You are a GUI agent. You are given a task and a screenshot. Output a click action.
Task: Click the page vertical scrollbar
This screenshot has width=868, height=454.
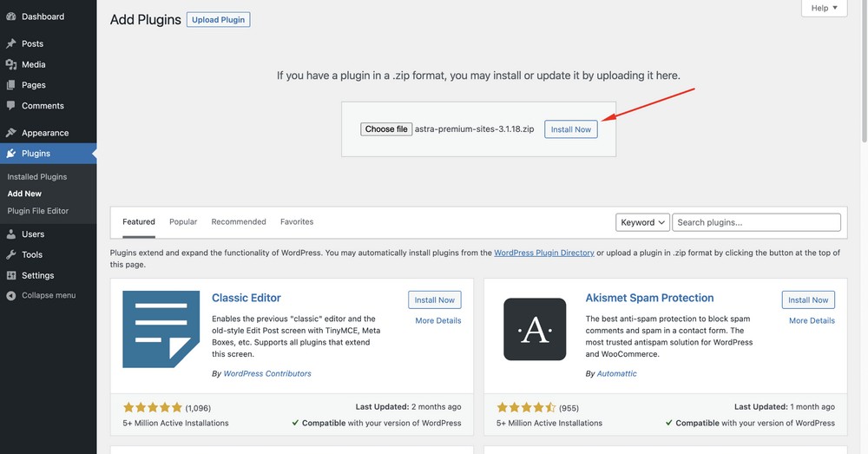tap(865, 72)
